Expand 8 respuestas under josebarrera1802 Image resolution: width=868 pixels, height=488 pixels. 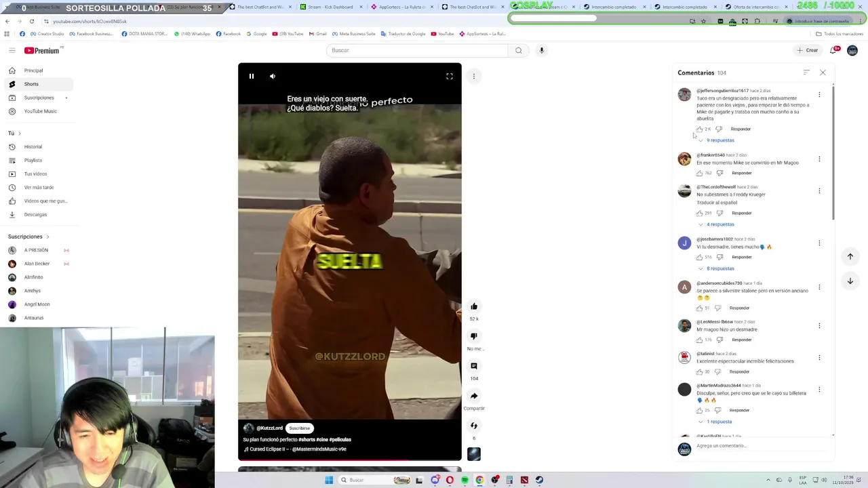(x=716, y=268)
